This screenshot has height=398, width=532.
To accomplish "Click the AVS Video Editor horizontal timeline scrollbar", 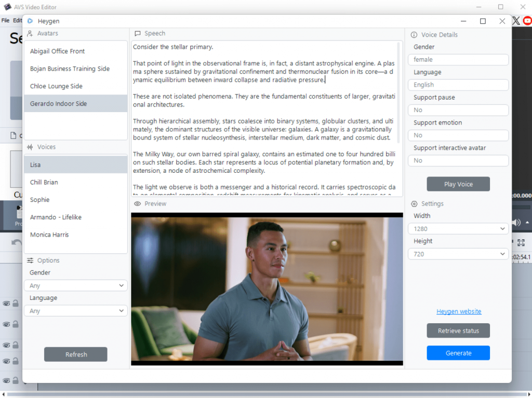I will pos(266,394).
